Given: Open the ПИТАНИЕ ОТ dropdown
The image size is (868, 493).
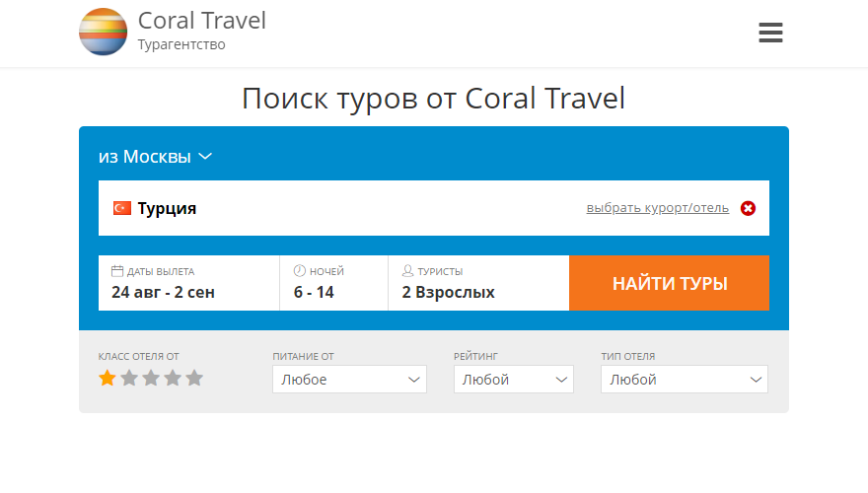Looking at the screenshot, I should tap(349, 380).
